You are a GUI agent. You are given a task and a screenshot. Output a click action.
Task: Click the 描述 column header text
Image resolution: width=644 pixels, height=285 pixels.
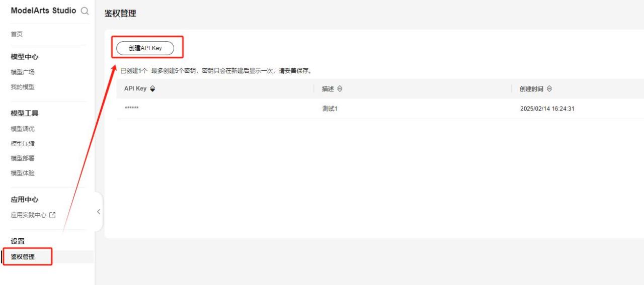click(x=328, y=89)
